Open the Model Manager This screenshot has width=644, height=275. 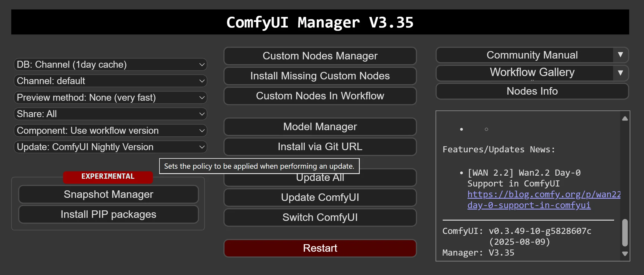(320, 127)
